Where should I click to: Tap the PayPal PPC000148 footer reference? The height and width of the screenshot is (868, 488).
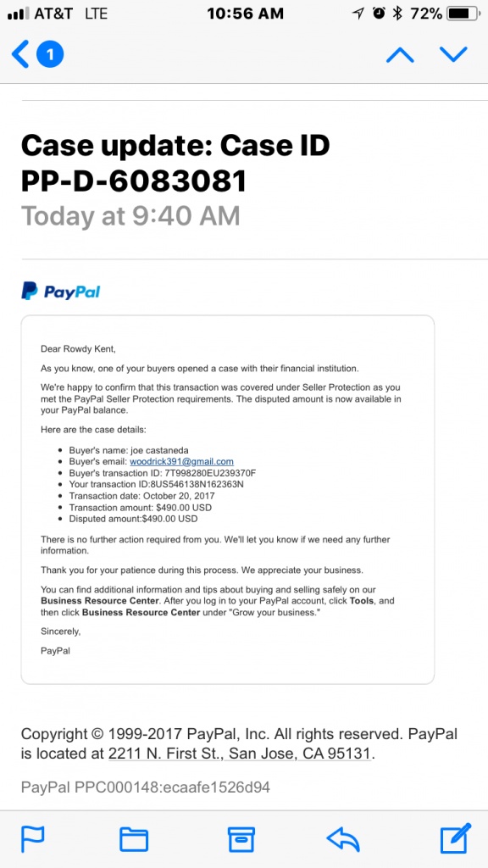(x=146, y=787)
